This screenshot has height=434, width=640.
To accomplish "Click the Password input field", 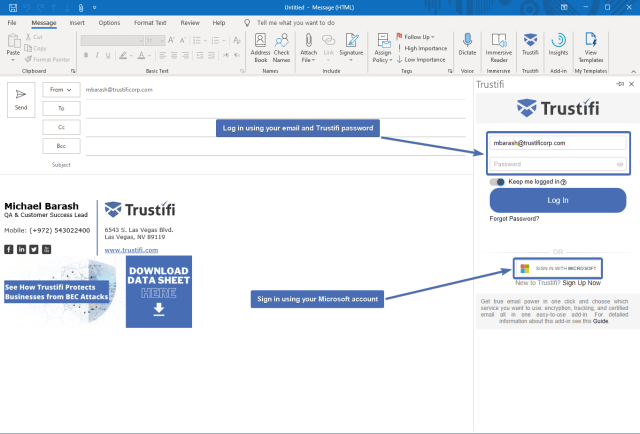I will point(558,164).
